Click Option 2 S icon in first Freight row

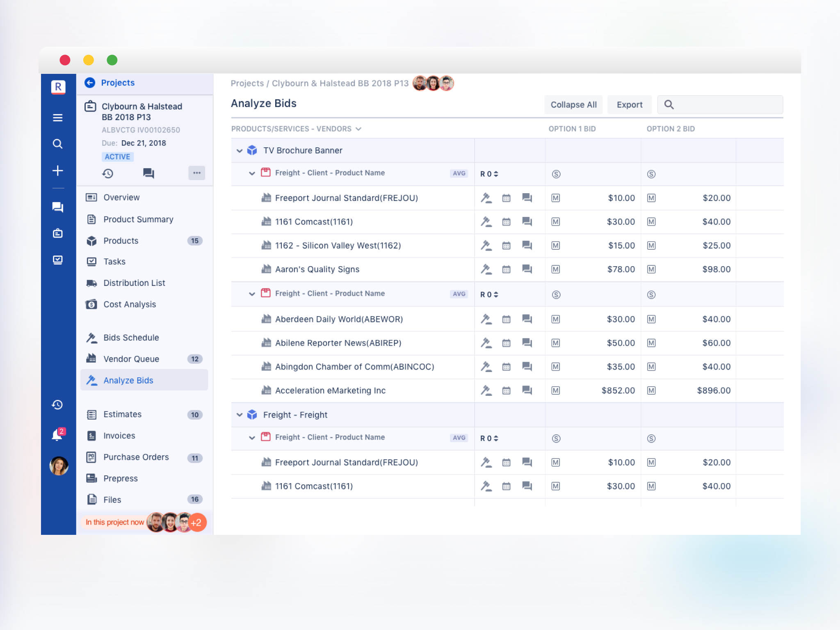pyautogui.click(x=651, y=174)
